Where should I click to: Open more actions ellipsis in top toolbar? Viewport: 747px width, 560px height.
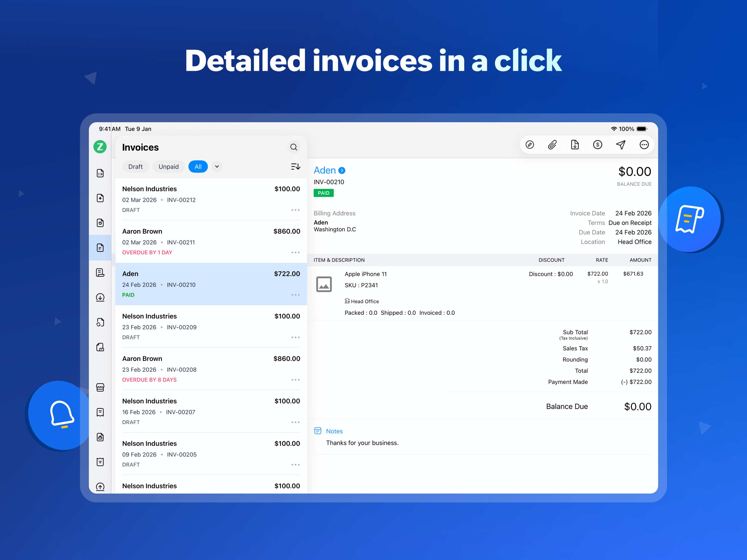644,145
